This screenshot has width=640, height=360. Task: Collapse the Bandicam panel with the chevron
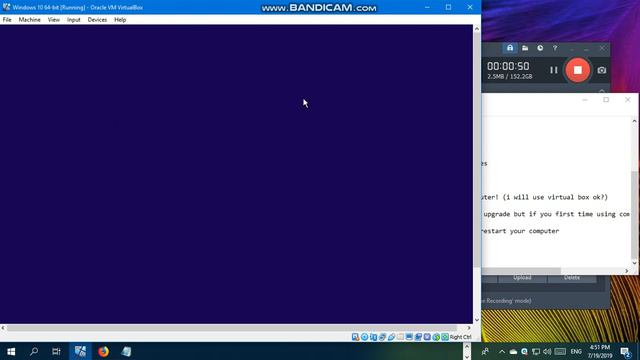tap(602, 90)
